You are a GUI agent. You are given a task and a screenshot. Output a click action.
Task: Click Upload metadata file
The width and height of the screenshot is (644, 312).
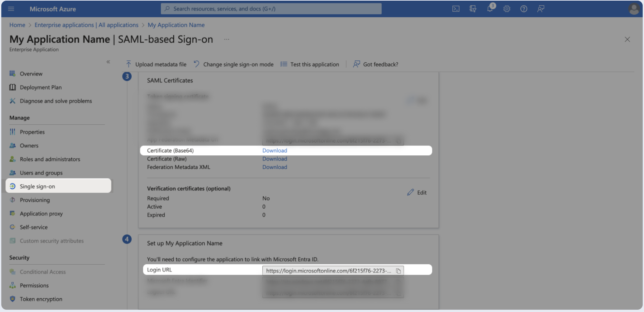click(156, 64)
